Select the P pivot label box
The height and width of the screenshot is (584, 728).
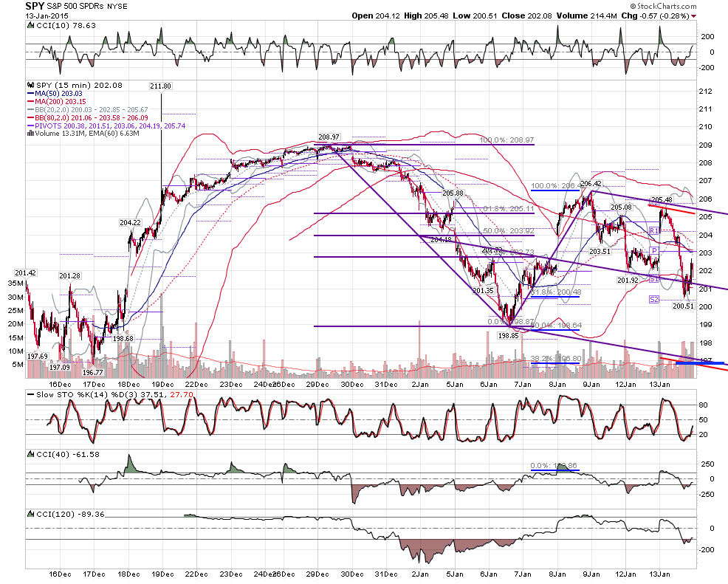(653, 251)
